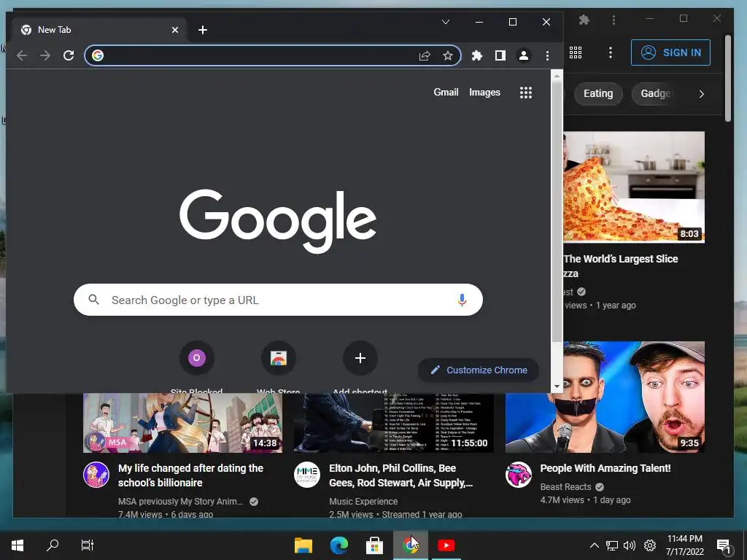Viewport: 747px width, 560px height.
Task: Click Chrome's forward navigation arrow
Action: pos(45,55)
